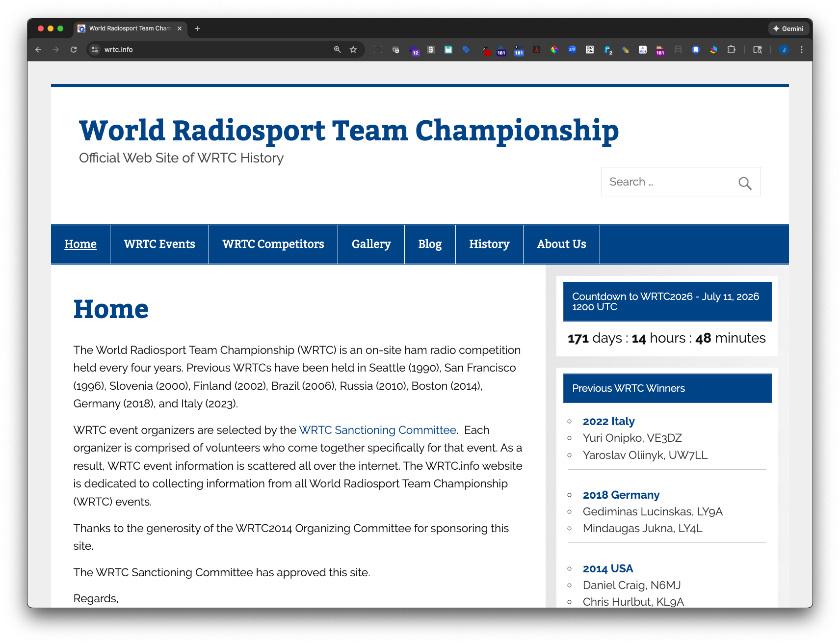Open the 2018 Germany winners link
This screenshot has height=644, width=840.
[x=621, y=495]
